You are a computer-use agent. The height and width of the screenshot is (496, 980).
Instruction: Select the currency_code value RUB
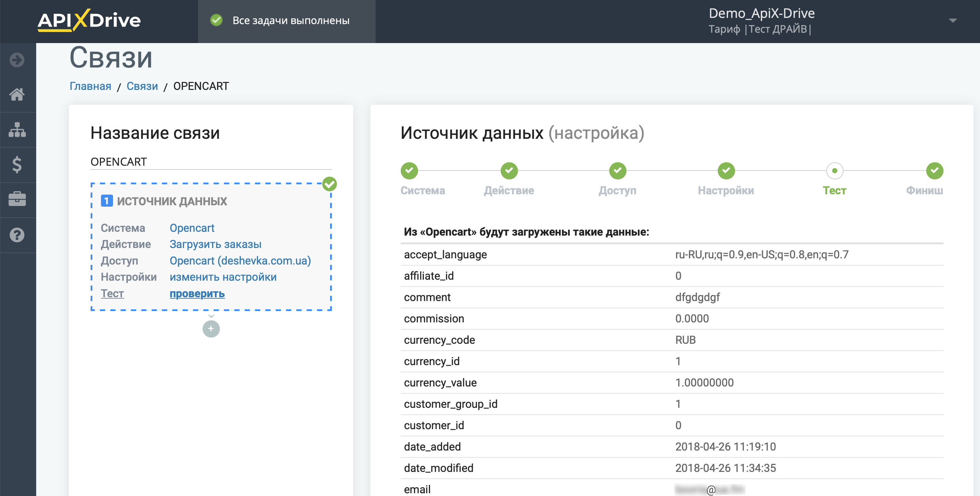pos(685,340)
